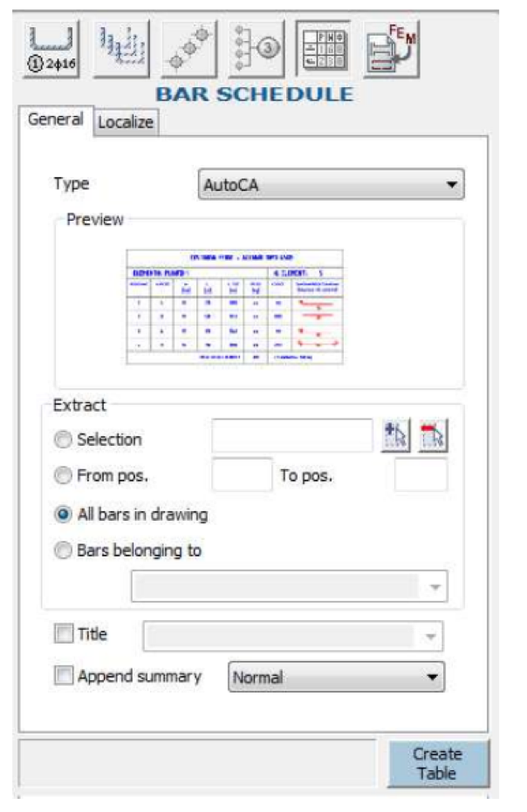Viewport: 527px width, 812px height.
Task: Open the FEM import icon
Action: [391, 47]
